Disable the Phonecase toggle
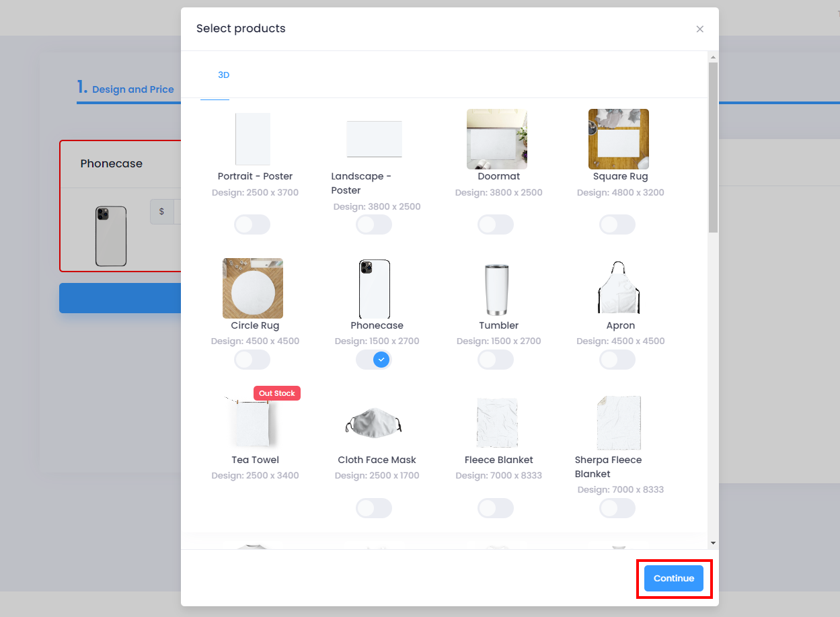Screen dimensions: 840x617 click(374, 360)
